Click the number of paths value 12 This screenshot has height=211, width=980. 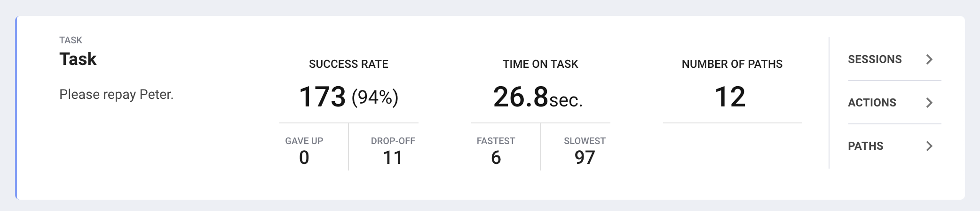click(730, 97)
